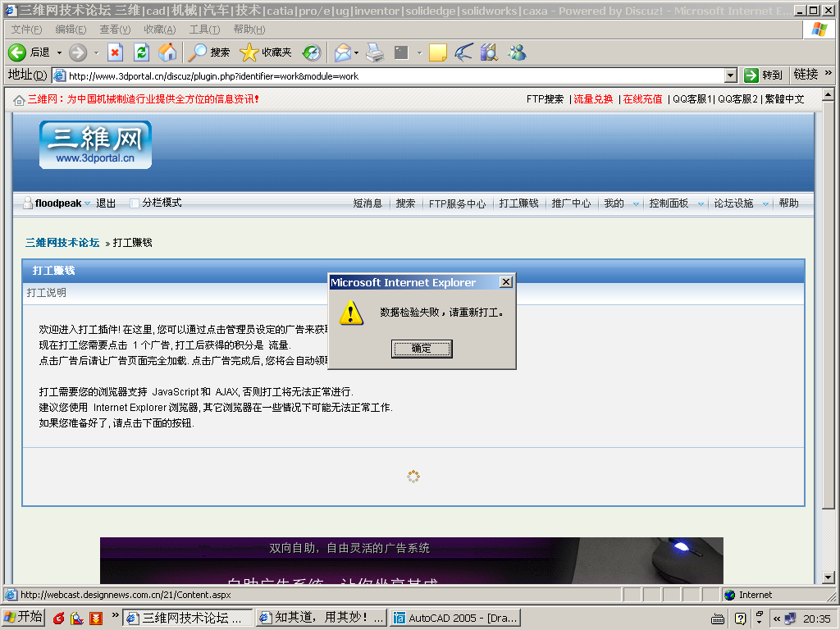The width and height of the screenshot is (840, 630).
Task: Open the address bar dropdown arrow
Action: point(731,75)
